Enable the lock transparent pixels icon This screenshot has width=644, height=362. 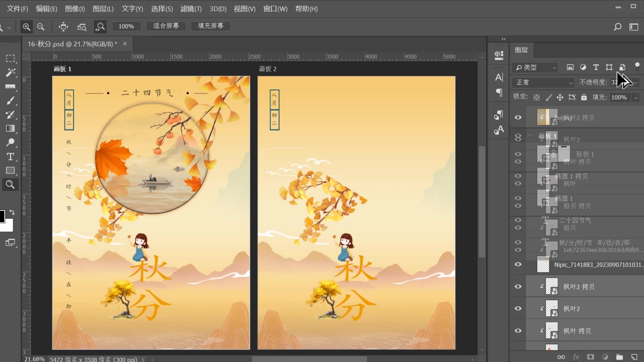pos(537,97)
